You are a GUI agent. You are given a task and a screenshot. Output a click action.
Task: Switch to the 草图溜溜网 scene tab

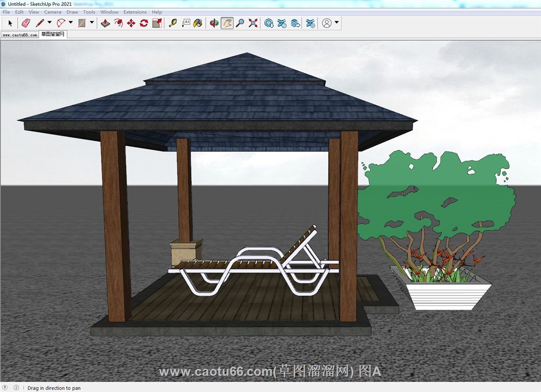click(x=53, y=34)
